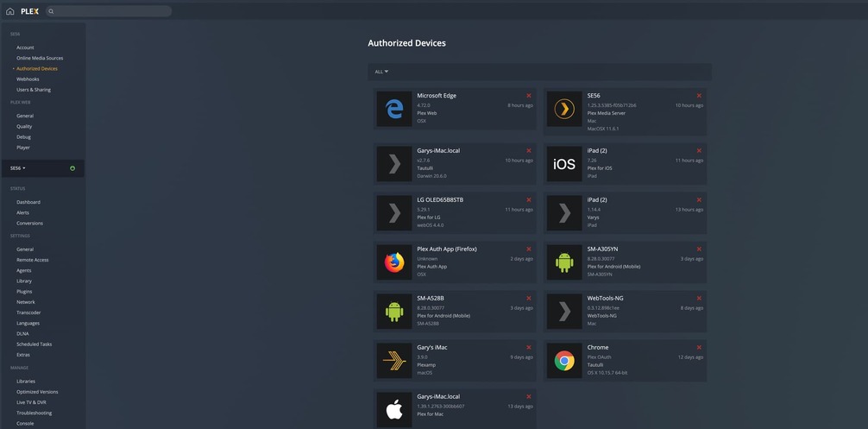Remove Garys-iMac.local Plex for Mac device
Screen dimensions: 868x429
tap(529, 397)
